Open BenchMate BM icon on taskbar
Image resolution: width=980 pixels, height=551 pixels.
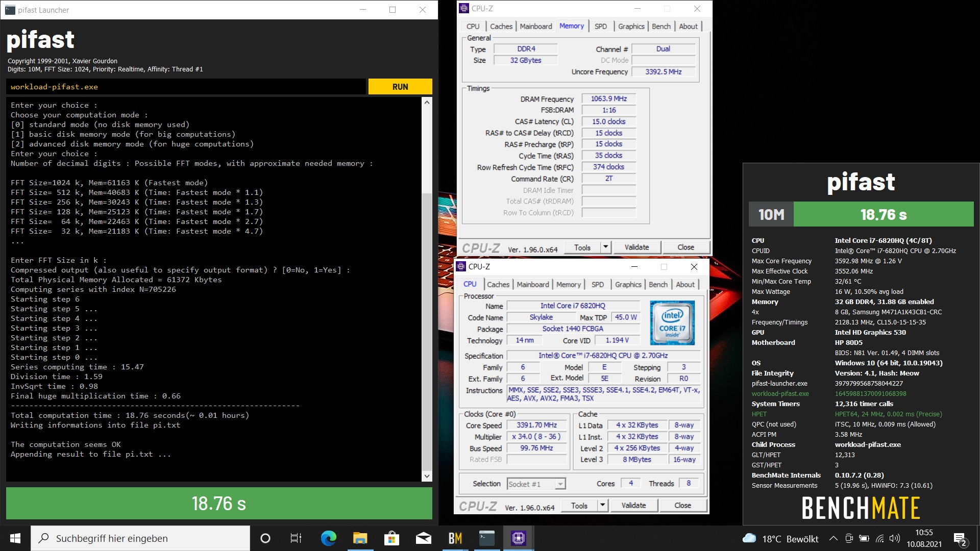click(x=455, y=538)
